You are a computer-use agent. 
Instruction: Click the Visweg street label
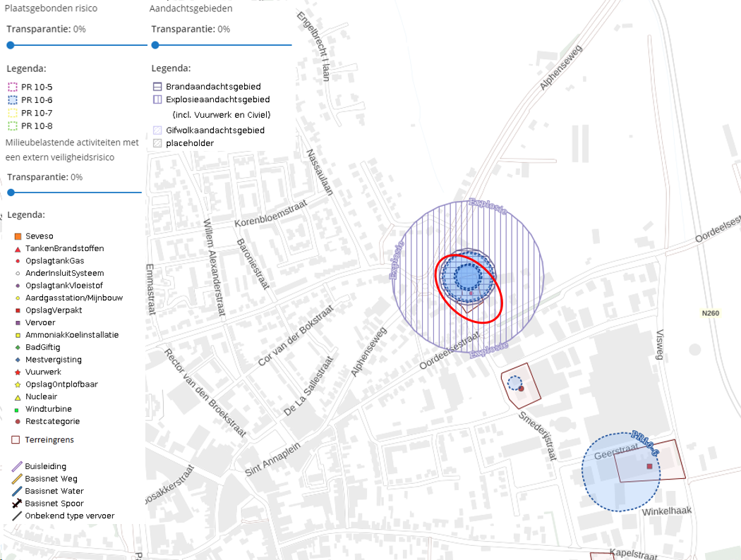[x=660, y=344]
